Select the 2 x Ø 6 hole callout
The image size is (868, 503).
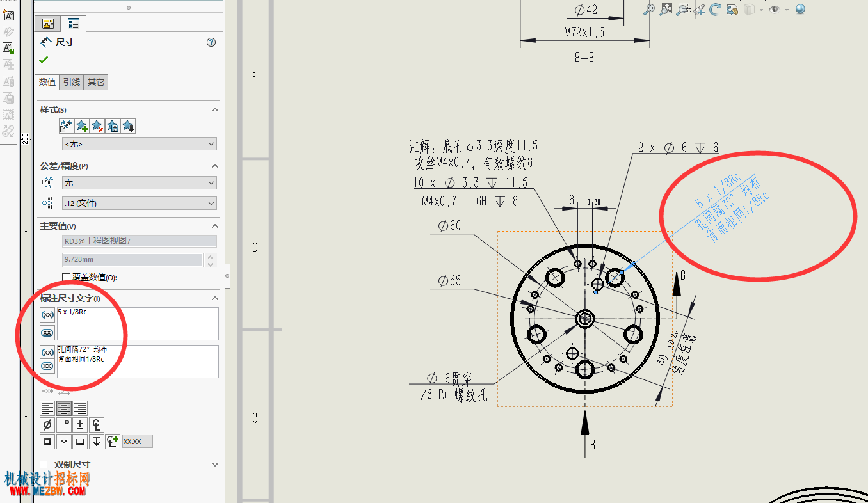point(678,148)
